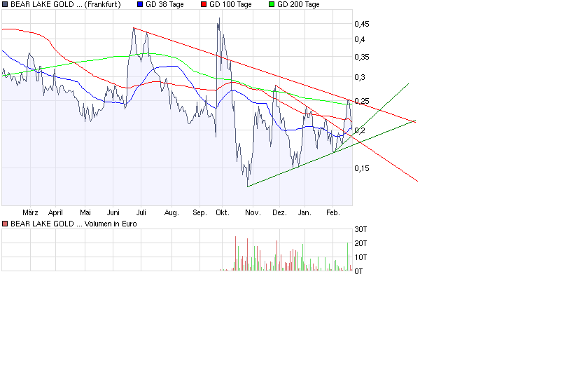Select the 'BEAR LAKE GOLD ... (Frankfurt)' legend label

tap(66, 4)
